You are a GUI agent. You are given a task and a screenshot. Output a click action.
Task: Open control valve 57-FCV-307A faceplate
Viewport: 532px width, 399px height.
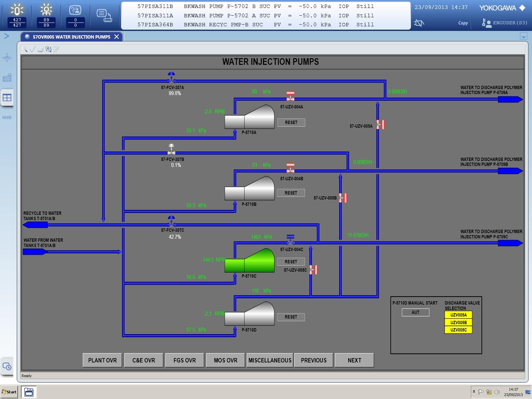tap(171, 77)
